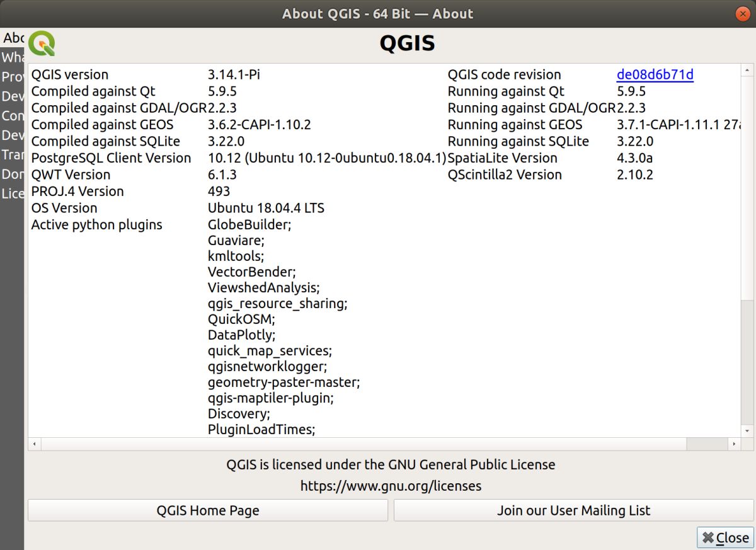Click the geometry-paster-master plugin entry

coord(284,382)
